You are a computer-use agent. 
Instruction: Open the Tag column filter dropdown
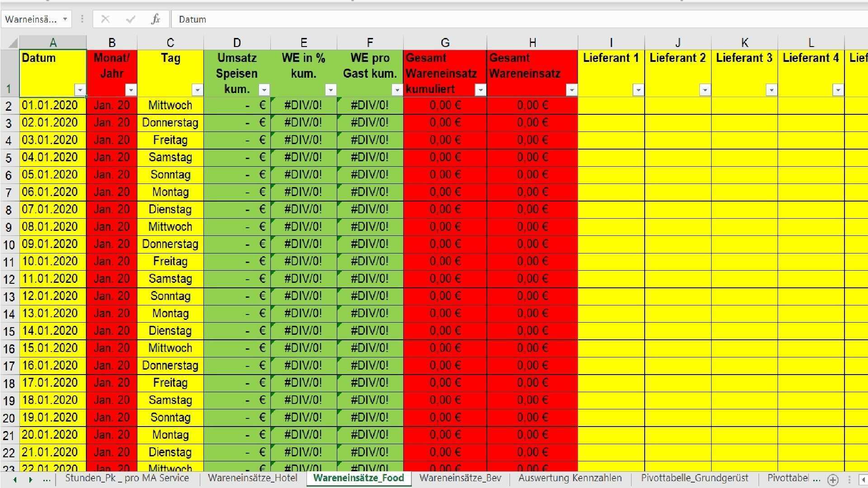[197, 90]
